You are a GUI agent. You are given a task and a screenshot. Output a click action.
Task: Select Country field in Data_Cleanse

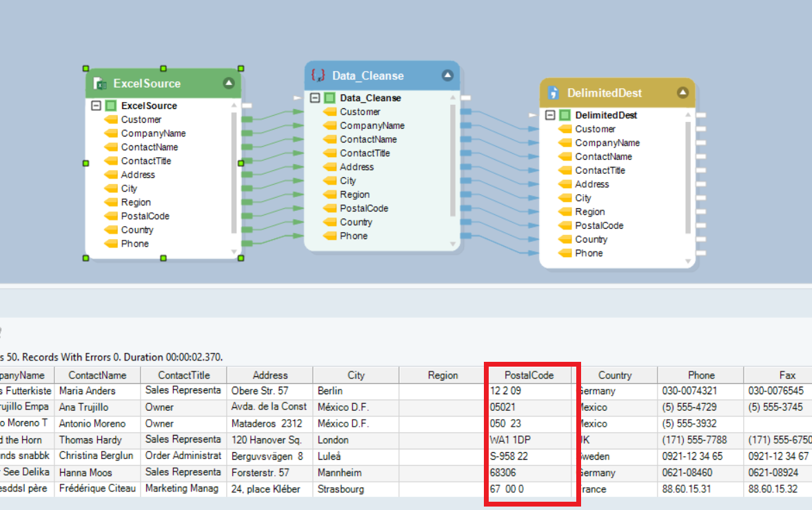(x=356, y=222)
